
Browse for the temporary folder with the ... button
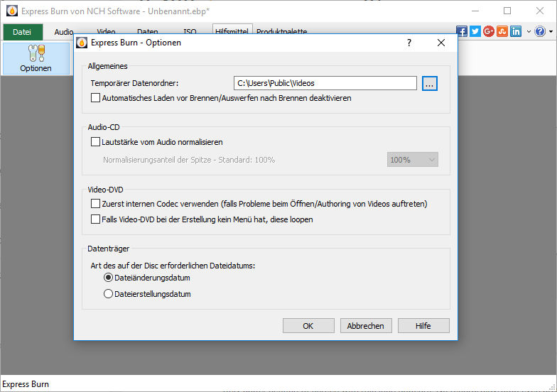(x=429, y=84)
